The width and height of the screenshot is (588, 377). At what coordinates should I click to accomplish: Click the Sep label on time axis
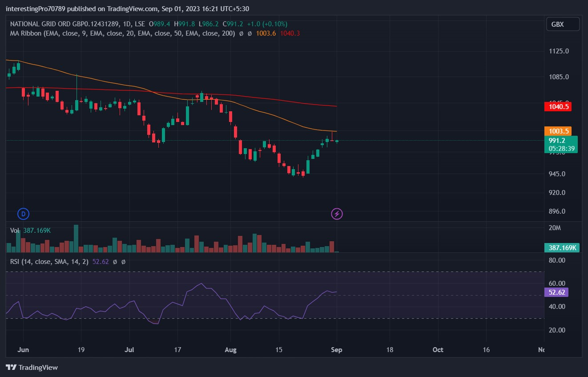click(337, 350)
